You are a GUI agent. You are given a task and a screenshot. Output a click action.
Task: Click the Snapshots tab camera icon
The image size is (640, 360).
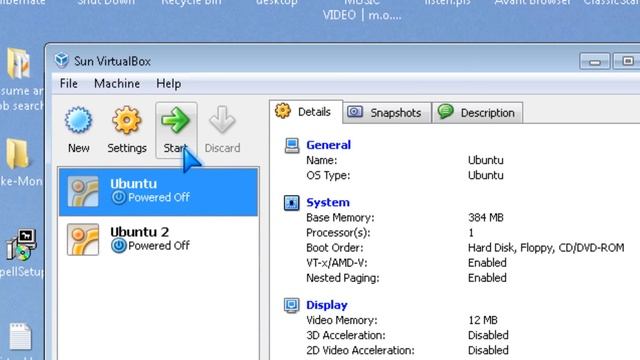point(355,111)
